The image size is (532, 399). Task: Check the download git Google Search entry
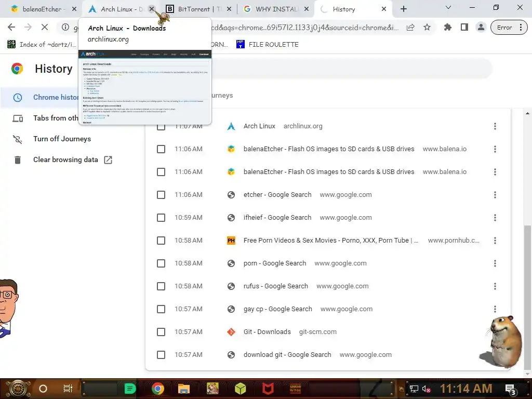tap(161, 355)
